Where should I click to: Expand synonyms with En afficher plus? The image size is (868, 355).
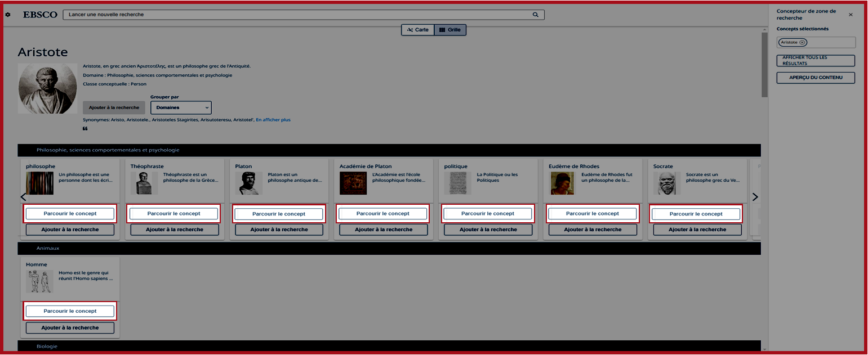[273, 120]
